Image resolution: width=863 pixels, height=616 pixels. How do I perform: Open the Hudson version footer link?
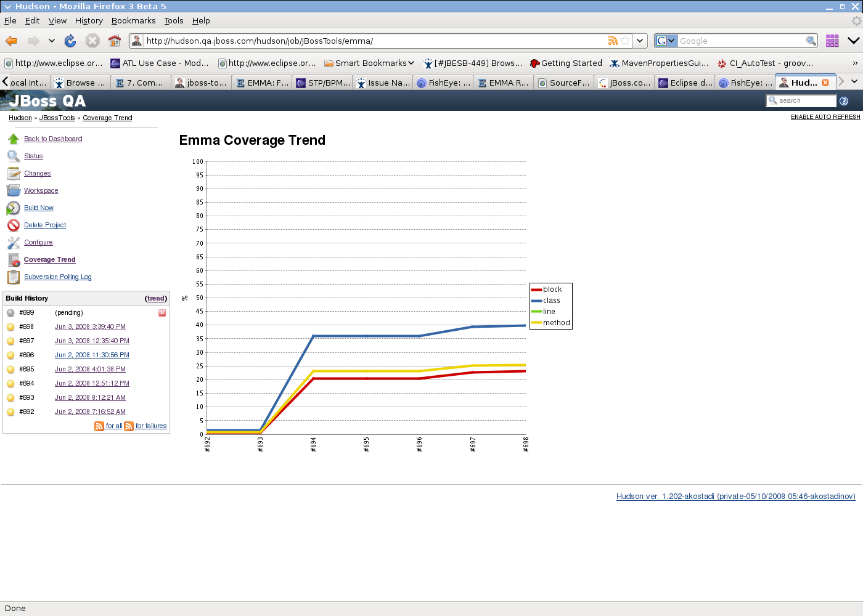point(736,496)
